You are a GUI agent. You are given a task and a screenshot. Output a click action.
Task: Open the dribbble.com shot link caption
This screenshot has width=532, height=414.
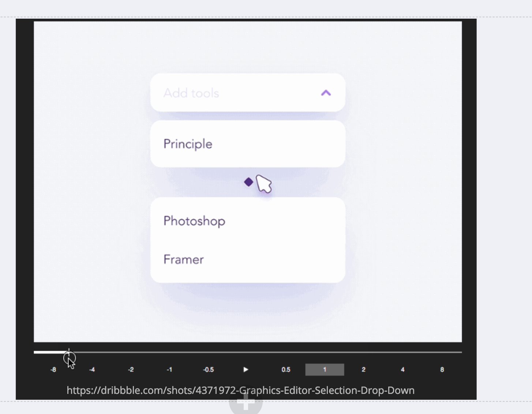(240, 390)
